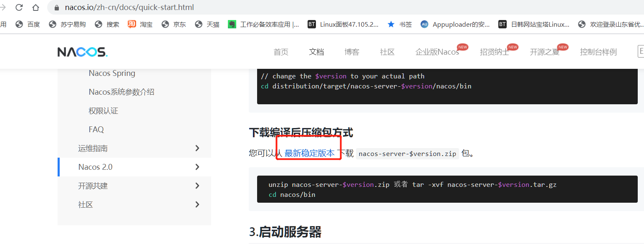The width and height of the screenshot is (644, 249).
Task: Open the 文档 navigation menu item
Action: [316, 52]
